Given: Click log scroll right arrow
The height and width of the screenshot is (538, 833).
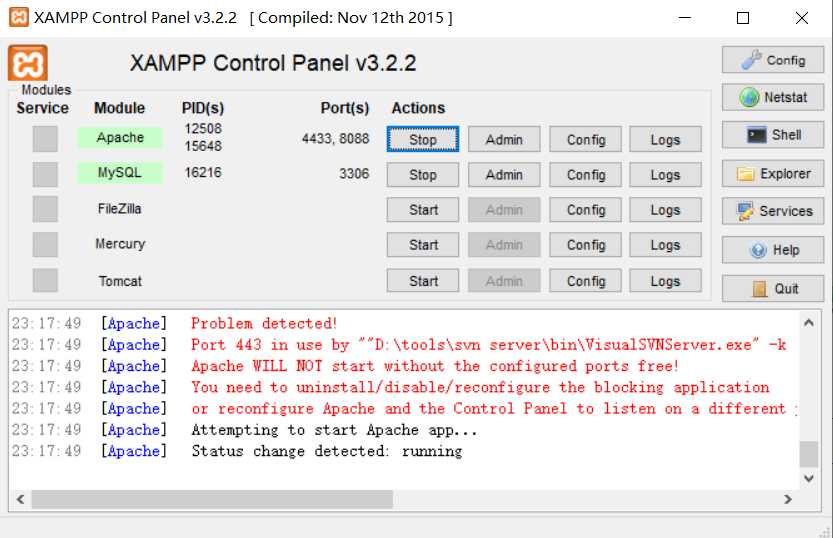Looking at the screenshot, I should coord(788,499).
